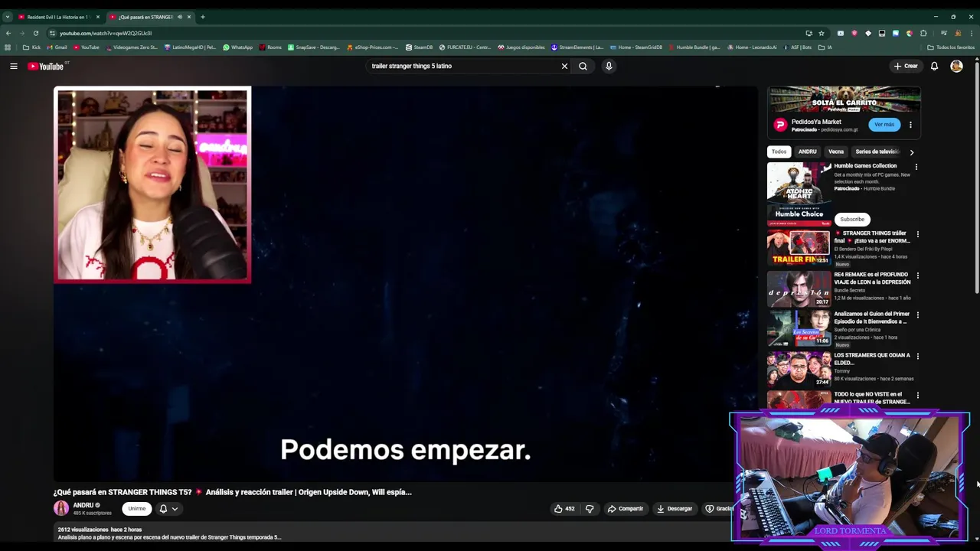Viewport: 980px width, 551px height.
Task: Open Atomic Heart Humble Choice ad thumbnail
Action: click(x=799, y=194)
